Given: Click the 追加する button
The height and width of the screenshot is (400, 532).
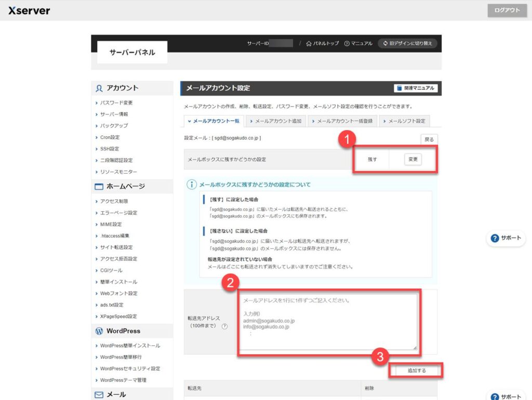Looking at the screenshot, I should point(416,370).
